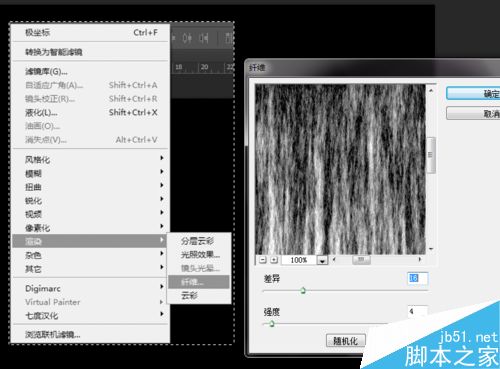Click distribute horizontal centers icon in options bar
Screen dimensions: 500x369
(187, 38)
